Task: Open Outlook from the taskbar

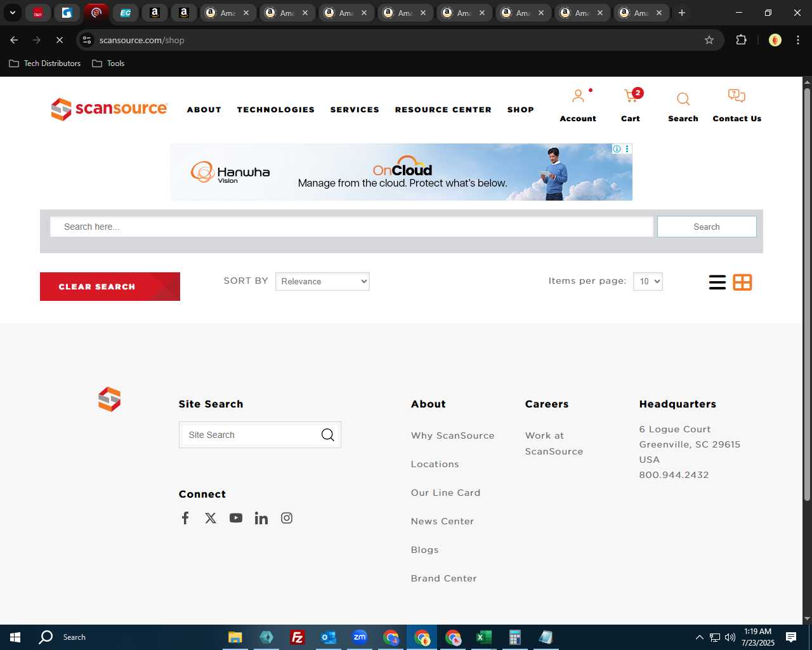Action: (x=329, y=637)
